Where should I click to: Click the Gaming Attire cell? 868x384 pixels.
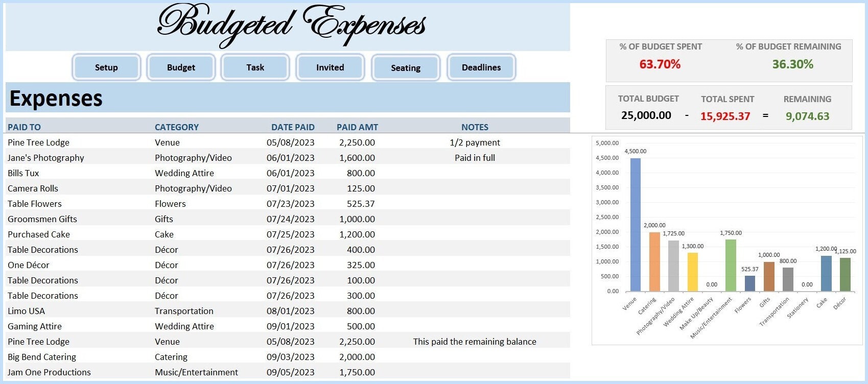coord(34,326)
